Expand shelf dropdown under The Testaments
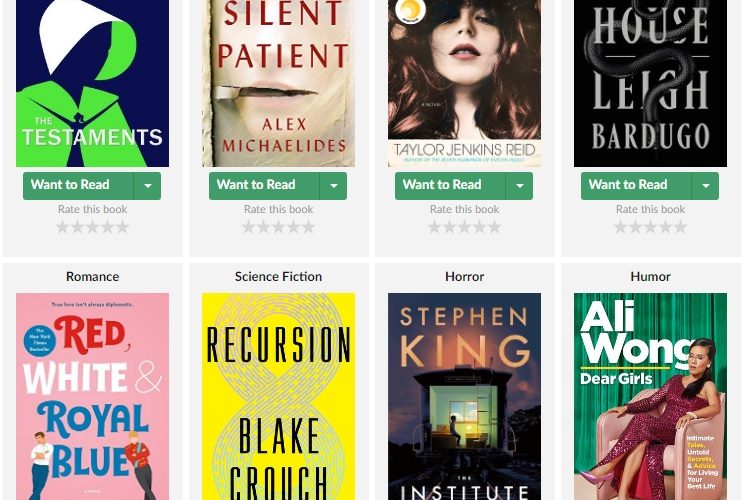 (147, 186)
